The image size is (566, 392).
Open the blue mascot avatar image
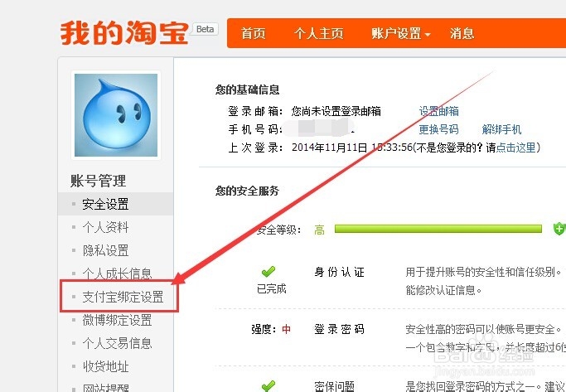tap(116, 115)
